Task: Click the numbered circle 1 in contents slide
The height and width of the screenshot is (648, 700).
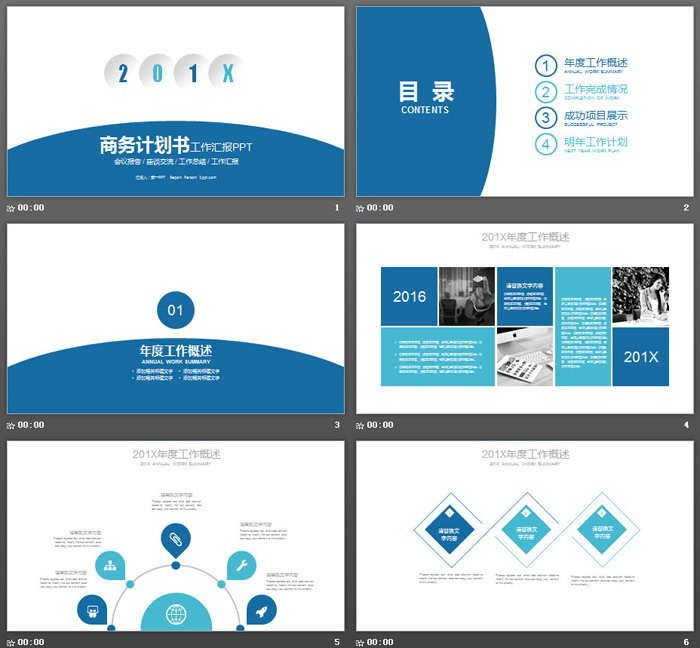Action: (x=546, y=66)
